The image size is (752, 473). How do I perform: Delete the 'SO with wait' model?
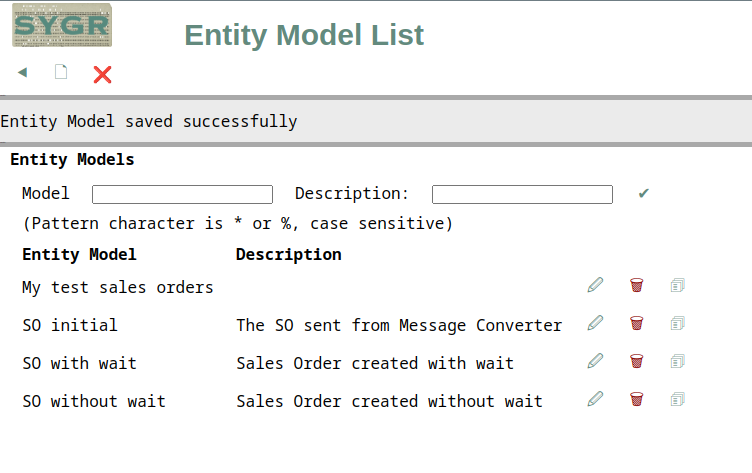[636, 361]
